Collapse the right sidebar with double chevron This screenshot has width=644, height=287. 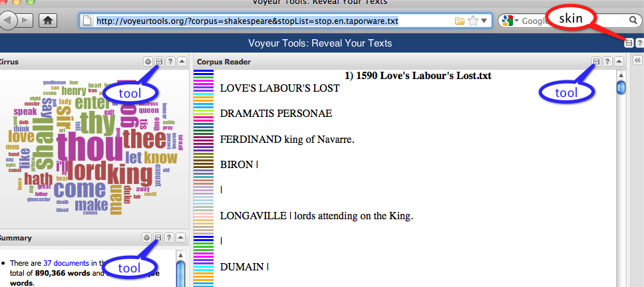coord(637,60)
